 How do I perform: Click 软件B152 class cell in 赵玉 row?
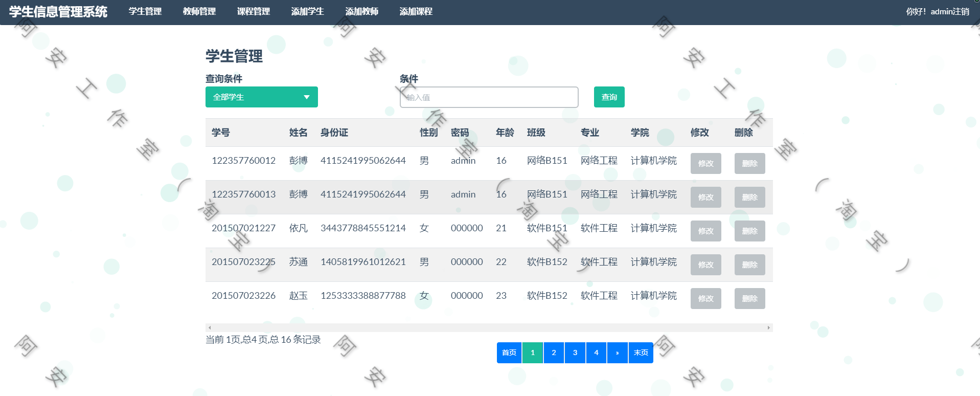[x=547, y=296]
